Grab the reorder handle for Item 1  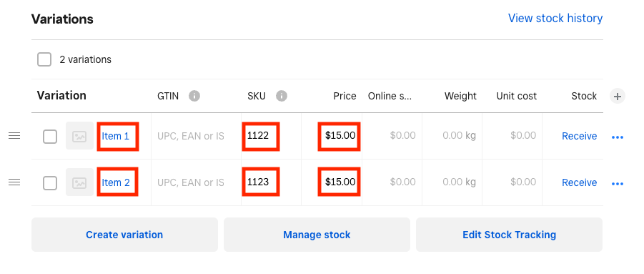pos(14,136)
